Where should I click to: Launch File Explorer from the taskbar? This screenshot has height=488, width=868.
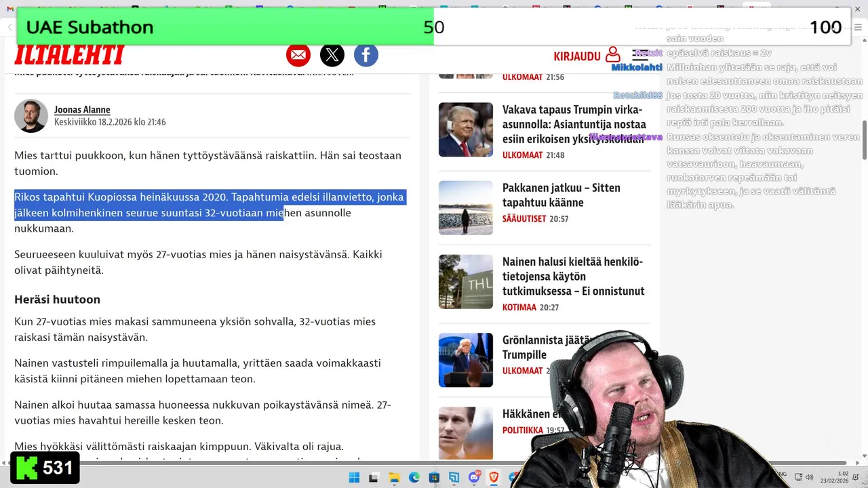click(x=394, y=478)
